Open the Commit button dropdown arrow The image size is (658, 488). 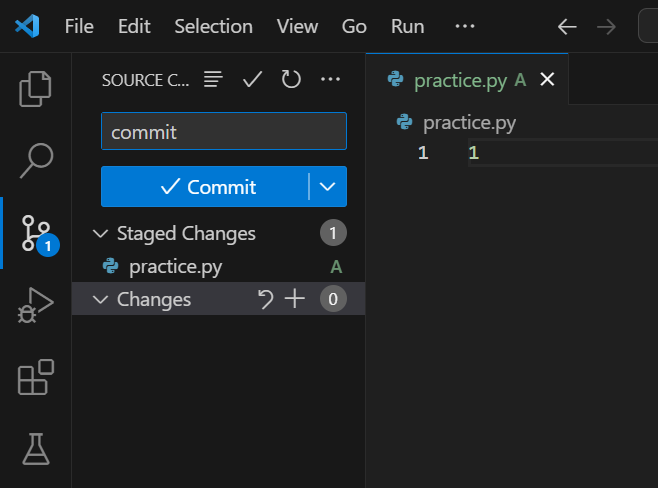(328, 187)
